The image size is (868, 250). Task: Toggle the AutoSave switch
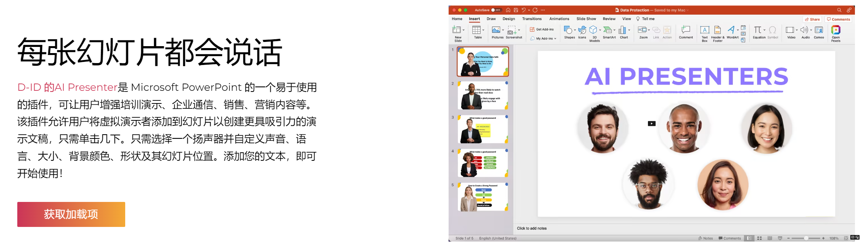tap(496, 10)
